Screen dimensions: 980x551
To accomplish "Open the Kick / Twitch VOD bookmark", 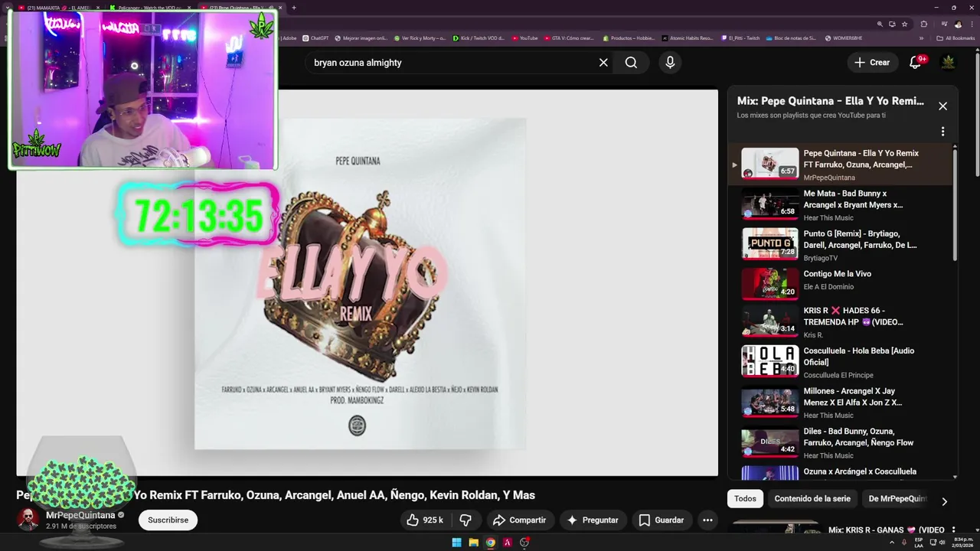I will pos(479,37).
